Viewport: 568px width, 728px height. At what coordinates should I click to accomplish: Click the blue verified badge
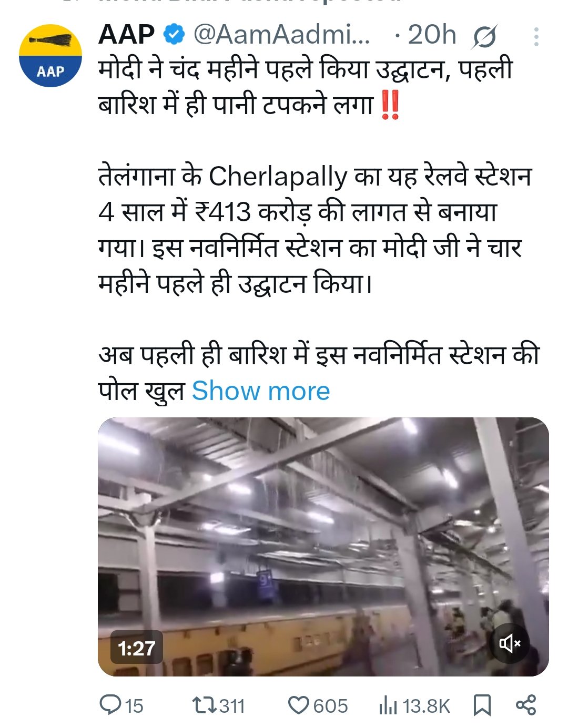click(x=174, y=35)
